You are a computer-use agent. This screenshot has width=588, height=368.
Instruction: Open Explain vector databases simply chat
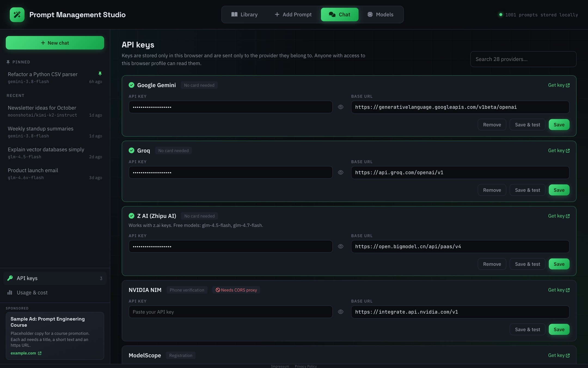click(x=55, y=153)
